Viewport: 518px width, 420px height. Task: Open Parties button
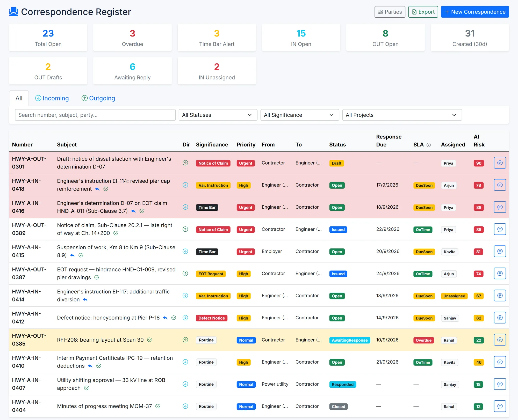click(390, 12)
